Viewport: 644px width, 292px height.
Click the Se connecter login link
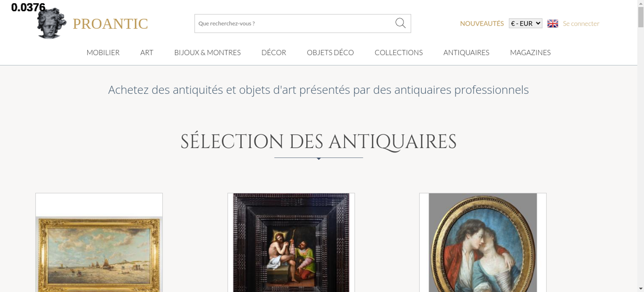581,23
